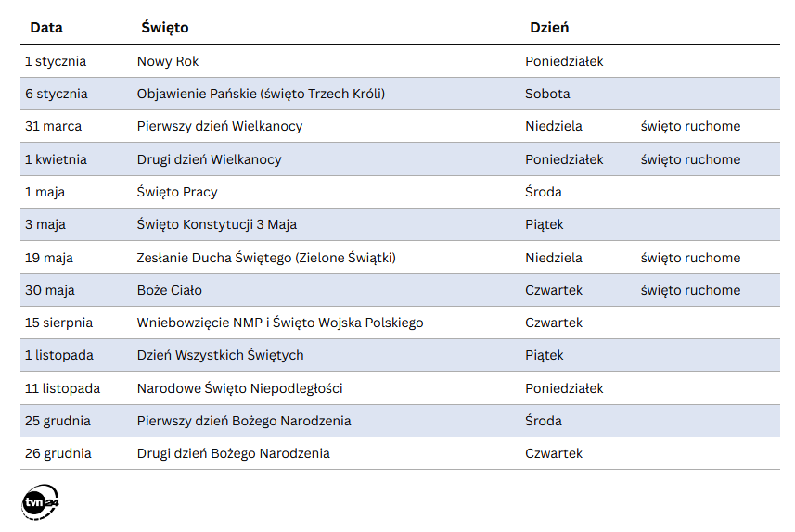Image resolution: width=795 pixels, height=532 pixels.
Task: Click Pierwszy dzień Wielkanocy row text
Action: 220,126
